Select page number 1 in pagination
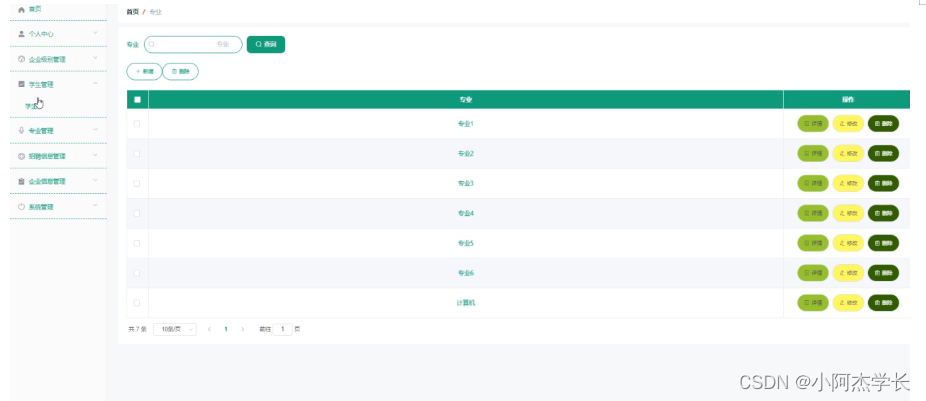Image resolution: width=926 pixels, height=401 pixels. (226, 330)
